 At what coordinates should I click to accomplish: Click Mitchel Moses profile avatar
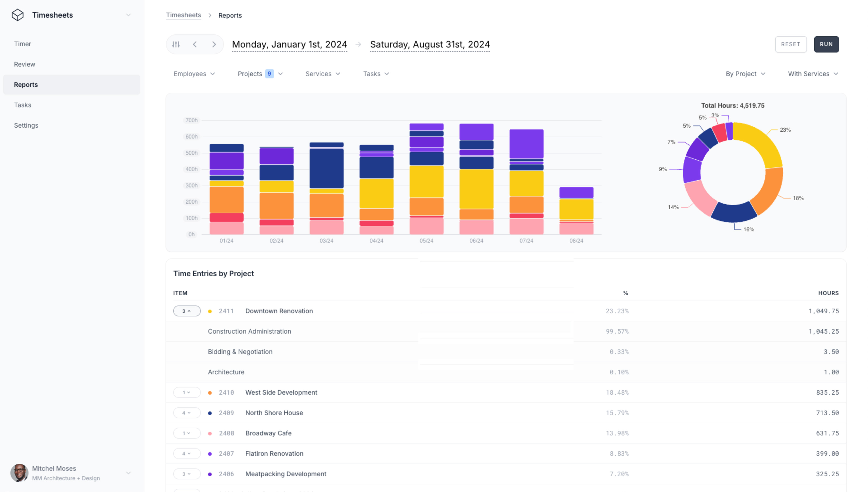[x=19, y=473]
